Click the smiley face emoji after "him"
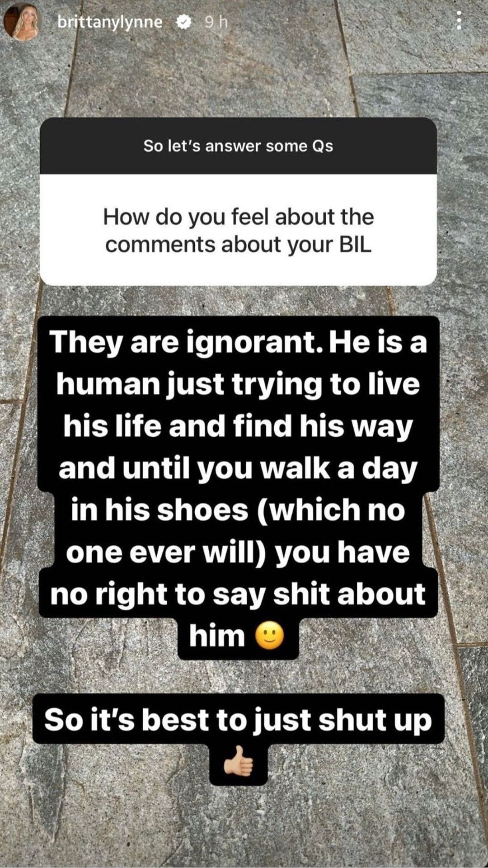488x868 pixels. coord(270,636)
